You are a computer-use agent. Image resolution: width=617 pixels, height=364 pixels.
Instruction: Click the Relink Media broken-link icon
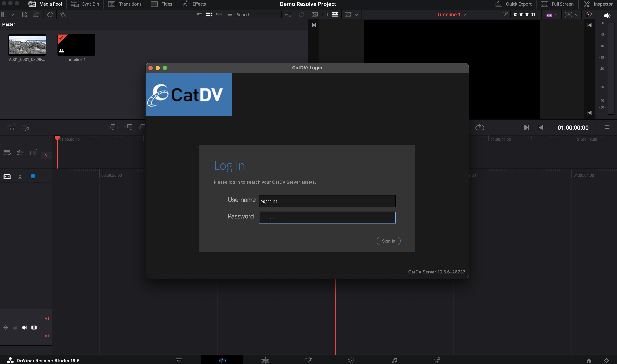(63, 15)
